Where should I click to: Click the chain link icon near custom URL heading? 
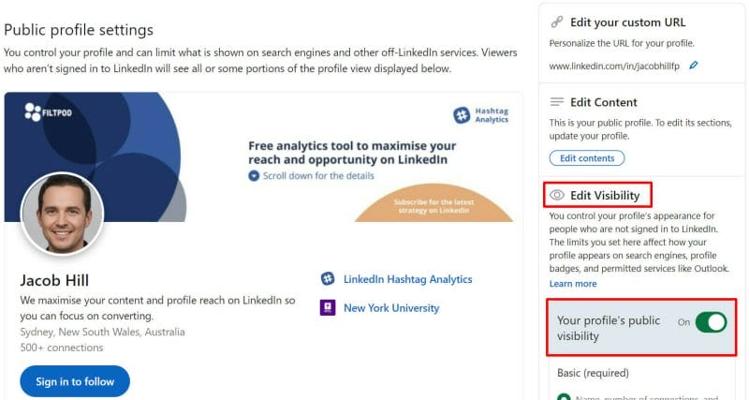(x=557, y=21)
